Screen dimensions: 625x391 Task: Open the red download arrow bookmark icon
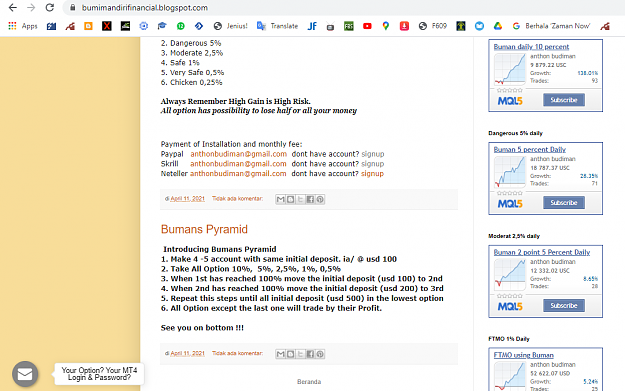point(404,26)
